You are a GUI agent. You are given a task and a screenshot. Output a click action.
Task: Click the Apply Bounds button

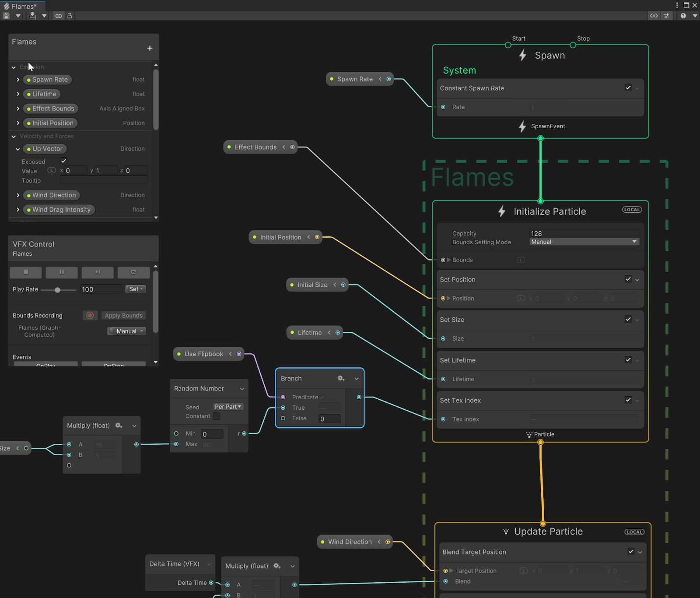point(123,315)
